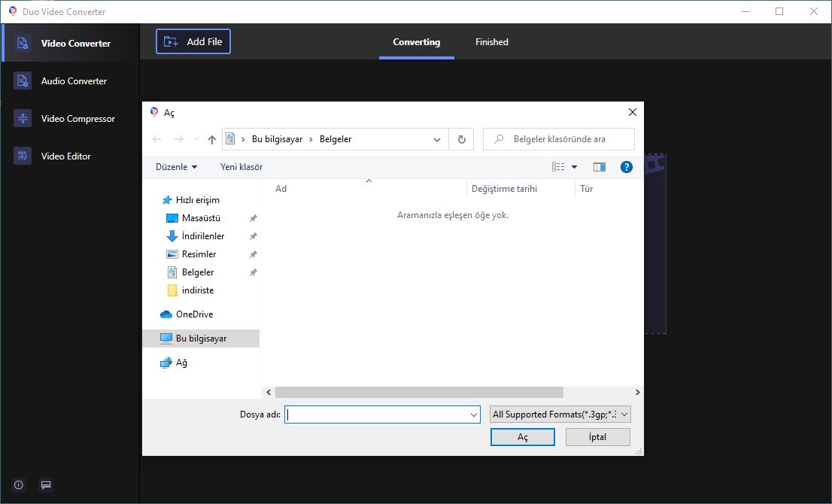This screenshot has width=832, height=504.
Task: Click the scroll right arrow of the file list
Action: coord(637,392)
